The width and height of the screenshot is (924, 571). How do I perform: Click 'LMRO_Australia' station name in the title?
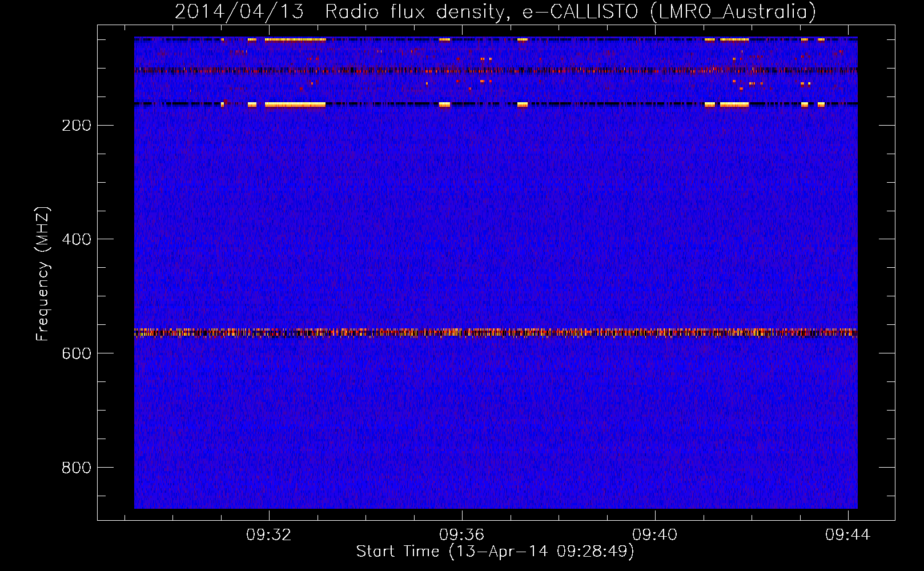pyautogui.click(x=733, y=11)
